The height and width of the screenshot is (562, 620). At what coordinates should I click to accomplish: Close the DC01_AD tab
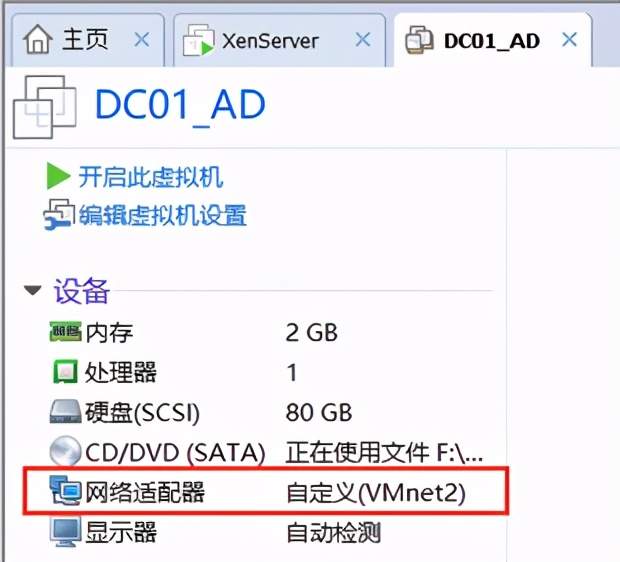[x=569, y=40]
